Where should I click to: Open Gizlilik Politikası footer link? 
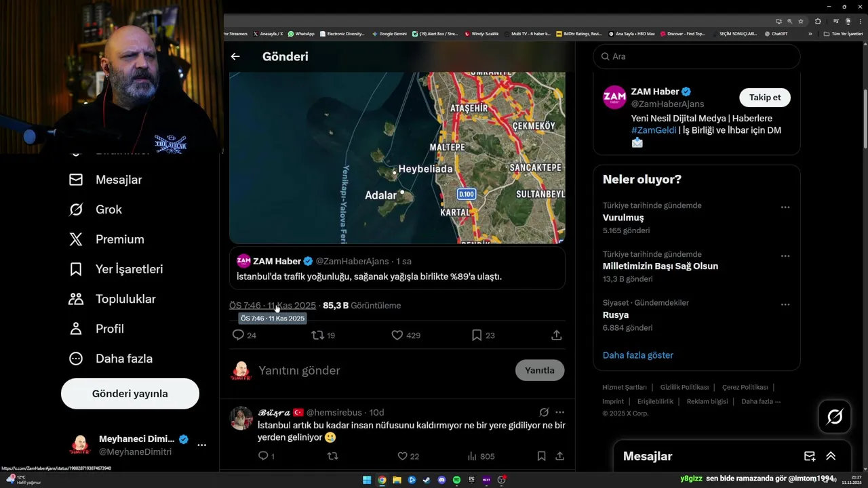coord(684,387)
